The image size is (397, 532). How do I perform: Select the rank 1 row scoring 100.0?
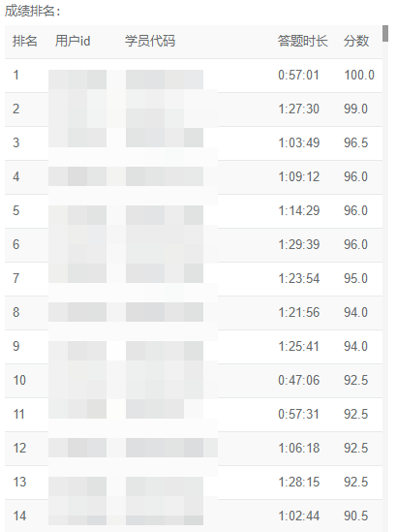click(x=194, y=76)
